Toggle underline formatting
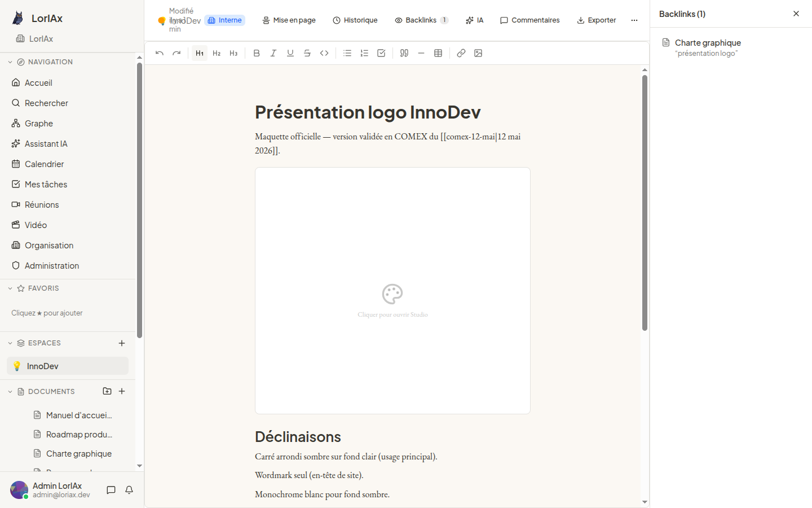Screen dimensions: 812x508 click(290, 53)
